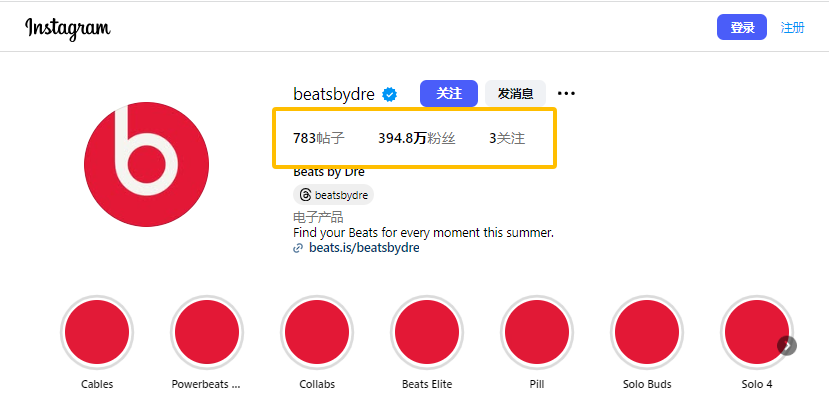Viewport: 829px width, 414px height.
Task: Open the Powerbeats story highlight
Action: tap(207, 334)
